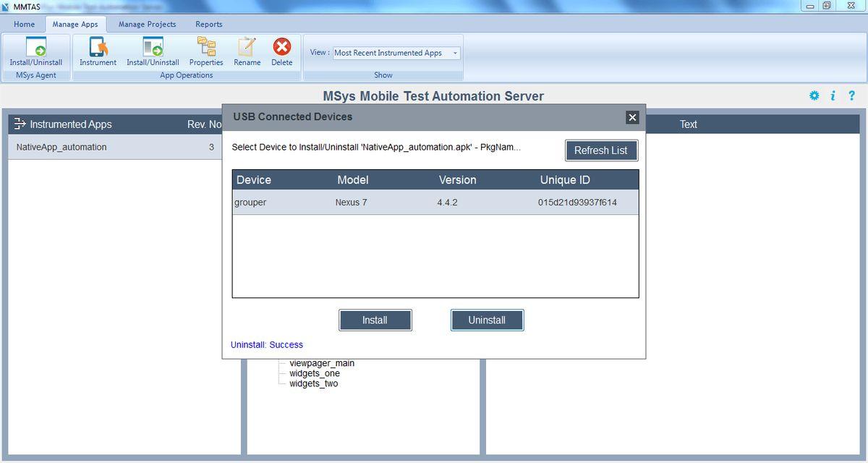Click the red Delete app icon
The width and height of the screenshot is (868, 463).
point(281,47)
